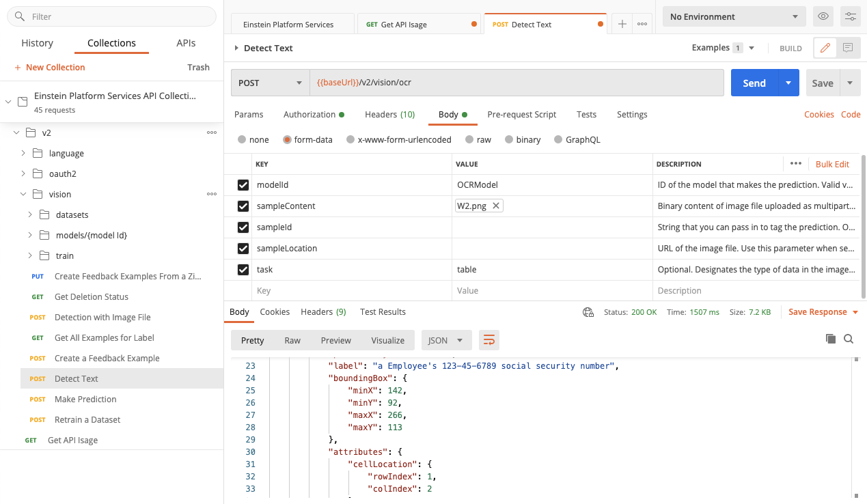Open the Save Response dropdown
The height and width of the screenshot is (504, 867).
823,312
